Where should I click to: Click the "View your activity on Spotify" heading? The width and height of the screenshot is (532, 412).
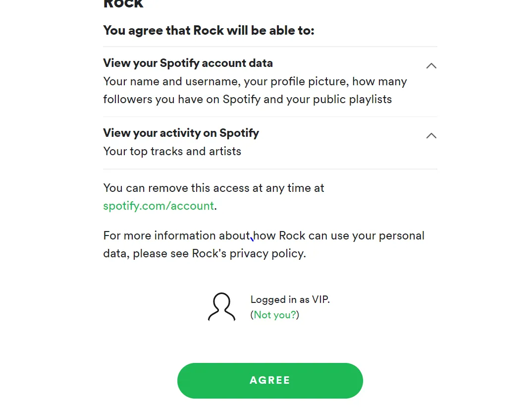coord(181,133)
